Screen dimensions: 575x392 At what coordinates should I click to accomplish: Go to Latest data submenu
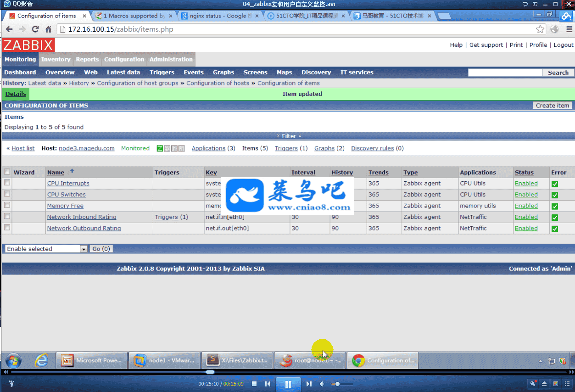(123, 73)
